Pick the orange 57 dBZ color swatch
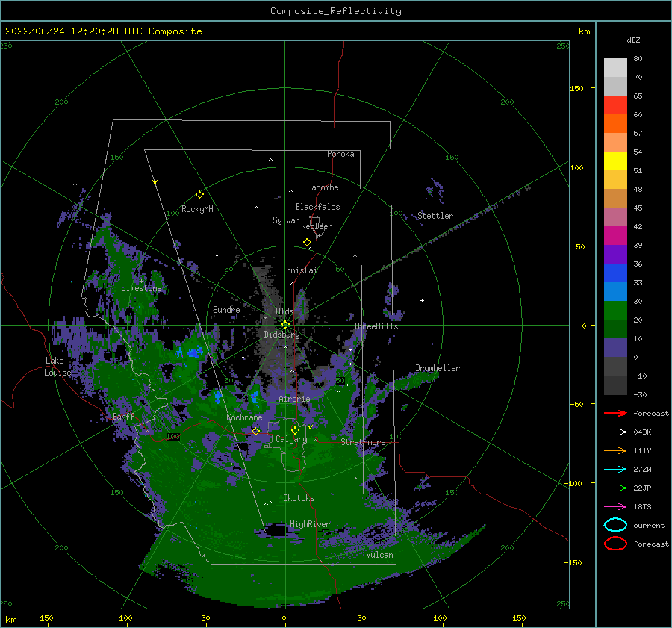Image resolution: width=672 pixels, height=628 pixels. coord(615,123)
